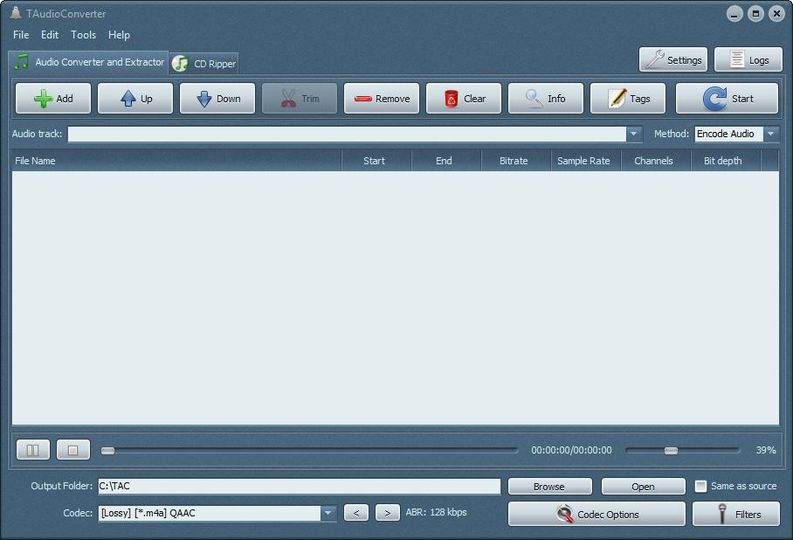Edit Tags for the file
The image size is (793, 540).
coord(627,98)
